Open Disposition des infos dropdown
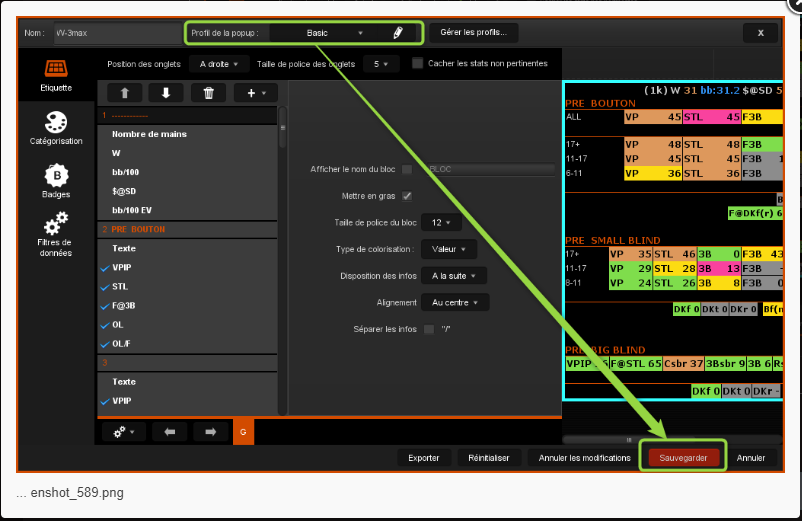The image size is (802, 521). click(454, 276)
